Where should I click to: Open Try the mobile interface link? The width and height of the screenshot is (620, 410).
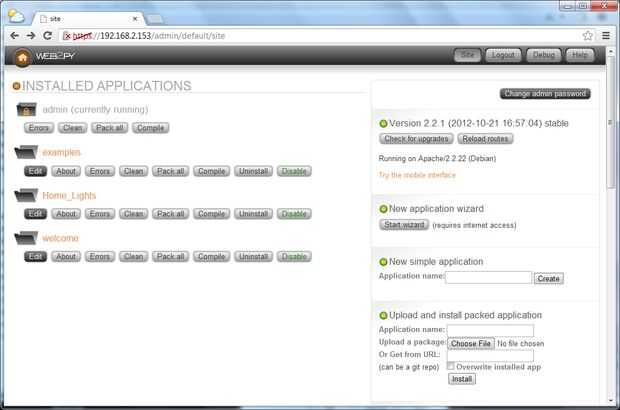(417, 175)
